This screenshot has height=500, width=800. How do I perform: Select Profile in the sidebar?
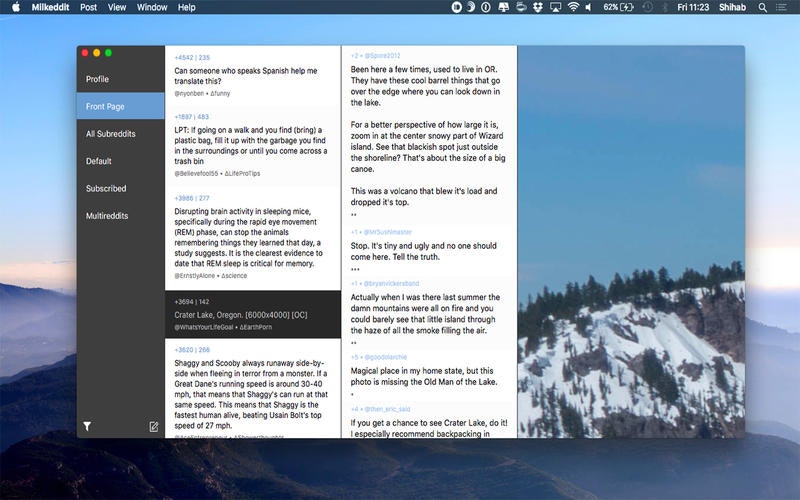[x=120, y=79]
